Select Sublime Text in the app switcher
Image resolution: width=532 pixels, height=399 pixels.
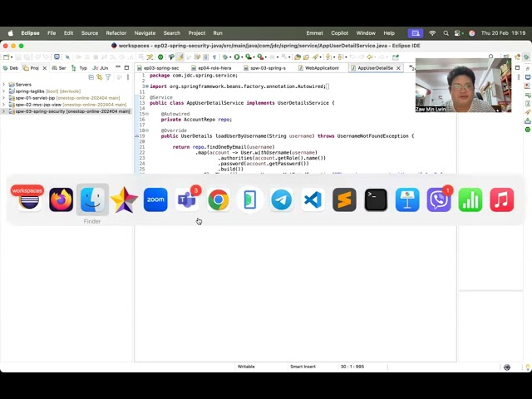point(344,199)
